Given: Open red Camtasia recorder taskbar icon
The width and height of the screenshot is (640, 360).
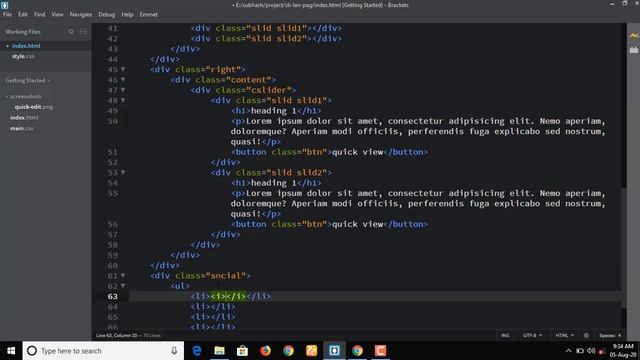Looking at the screenshot, I should [x=380, y=351].
